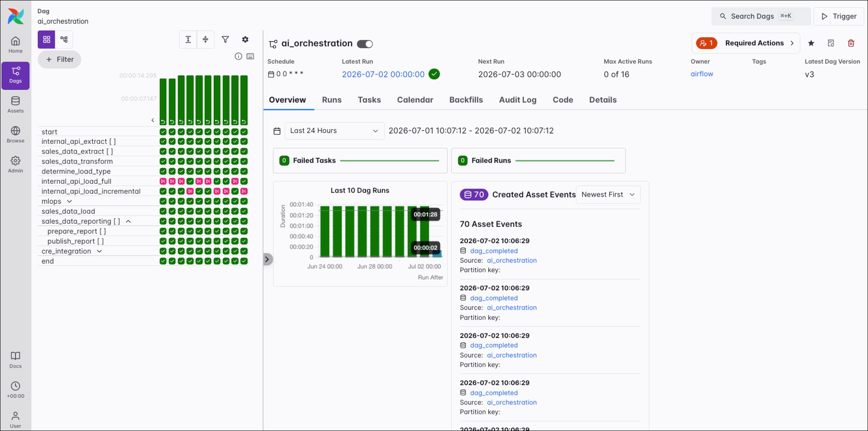Screen dimensions: 868x431
Task: Click the Trigger button
Action: [x=839, y=16]
